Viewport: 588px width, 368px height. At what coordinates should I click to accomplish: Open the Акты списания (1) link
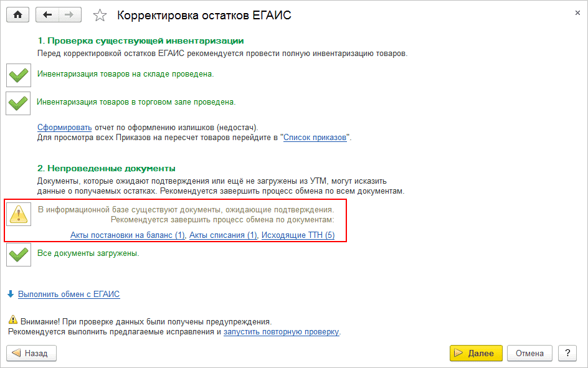tap(223, 235)
